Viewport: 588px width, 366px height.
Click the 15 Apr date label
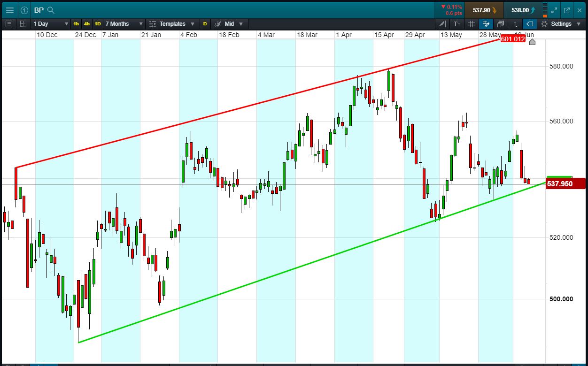[x=384, y=35]
